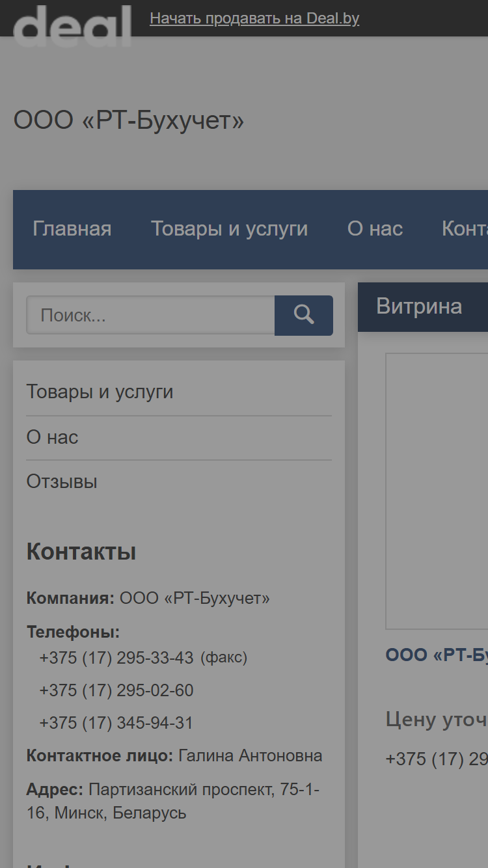Click the 'Цену уточ…' price text
Screen dimensions: 488x868
click(437, 719)
